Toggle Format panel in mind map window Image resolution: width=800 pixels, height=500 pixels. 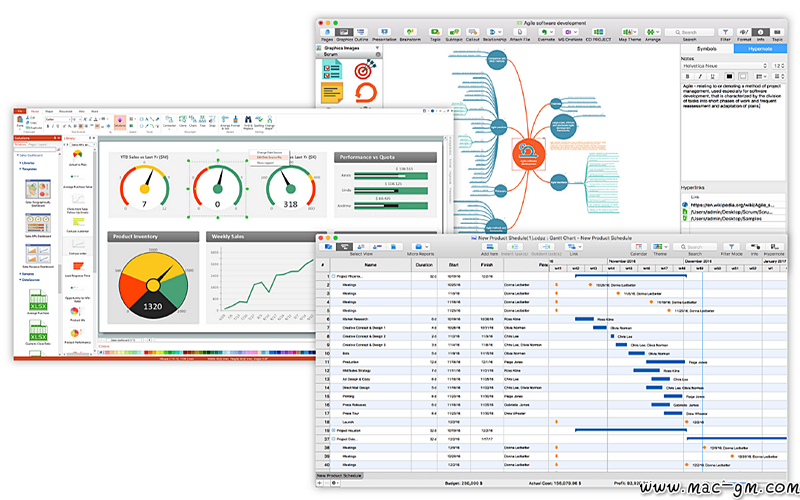(x=744, y=32)
